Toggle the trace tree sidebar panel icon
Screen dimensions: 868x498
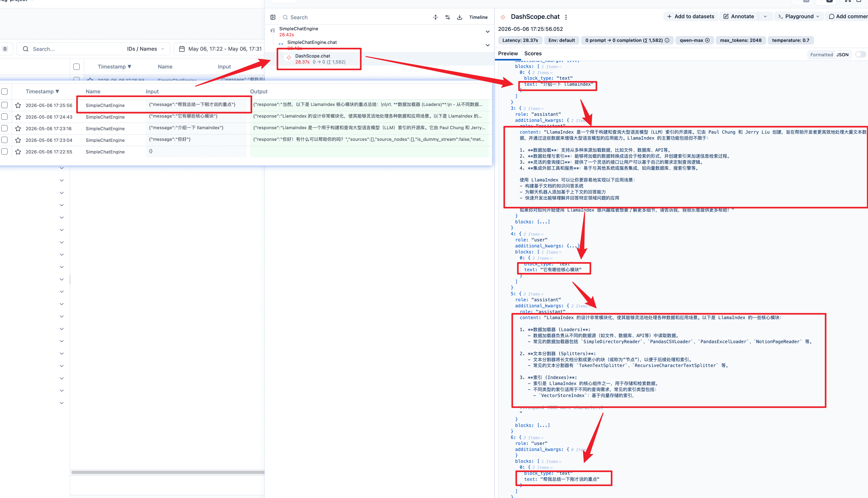273,17
